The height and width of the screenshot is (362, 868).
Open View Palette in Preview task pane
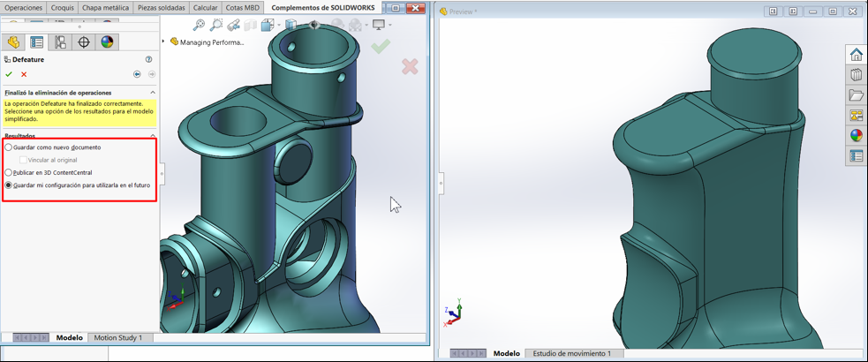(857, 115)
